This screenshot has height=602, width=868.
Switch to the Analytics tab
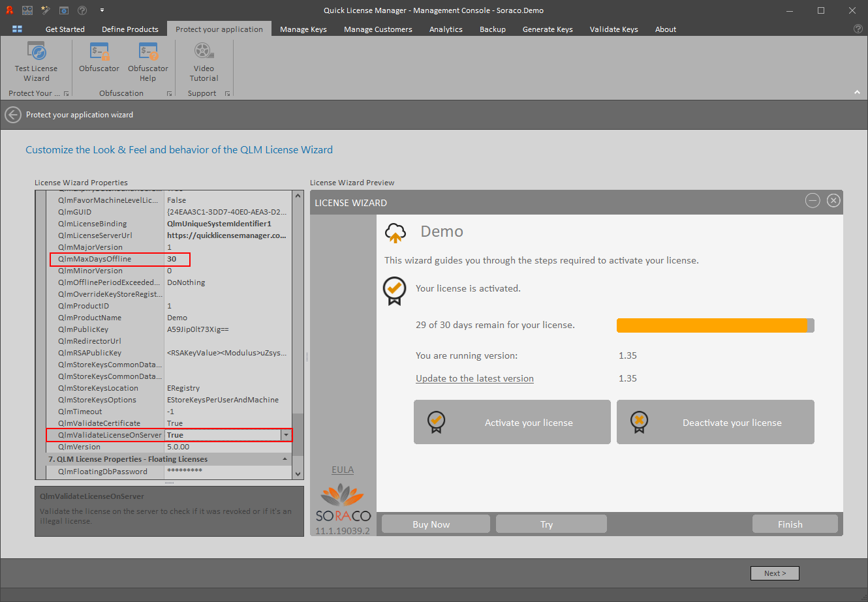[446, 29]
